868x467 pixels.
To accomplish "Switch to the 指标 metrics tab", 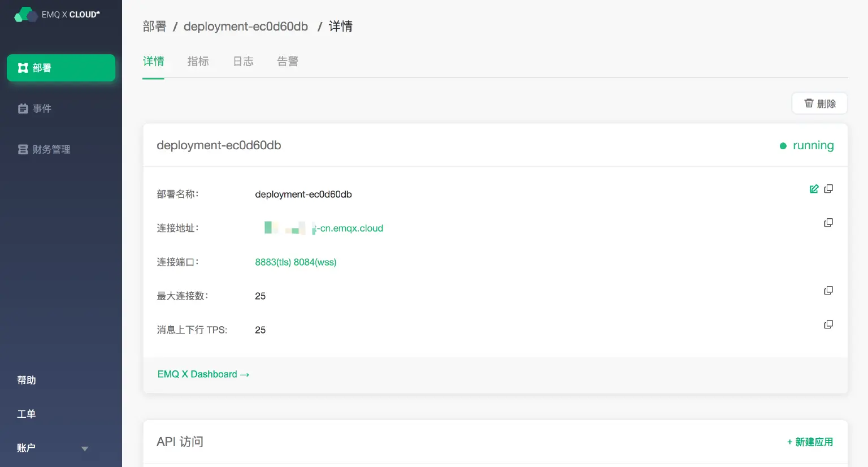I will pyautogui.click(x=198, y=62).
